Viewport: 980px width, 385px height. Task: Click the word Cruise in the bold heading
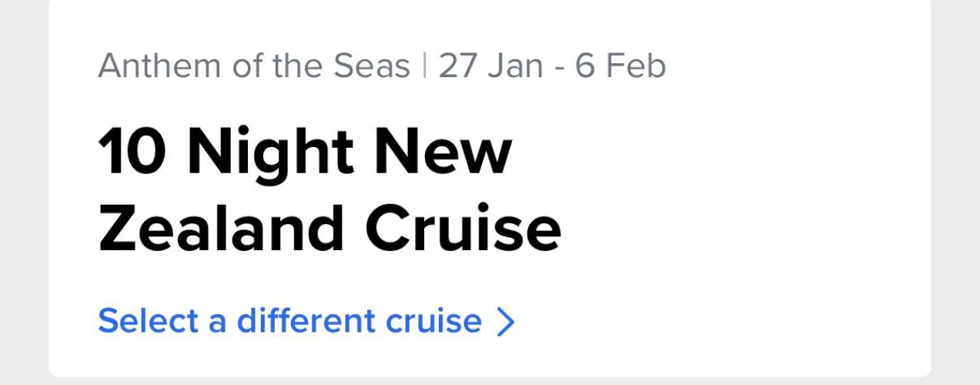point(463,229)
